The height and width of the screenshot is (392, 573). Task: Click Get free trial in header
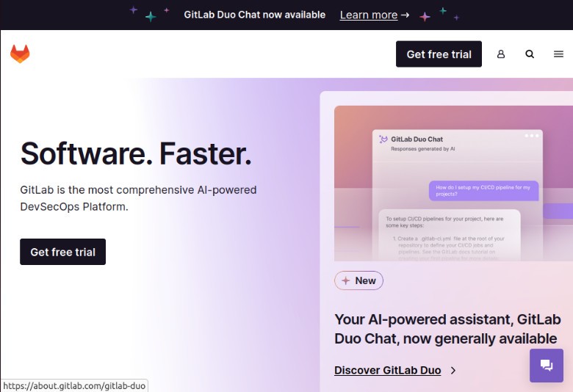tap(439, 54)
